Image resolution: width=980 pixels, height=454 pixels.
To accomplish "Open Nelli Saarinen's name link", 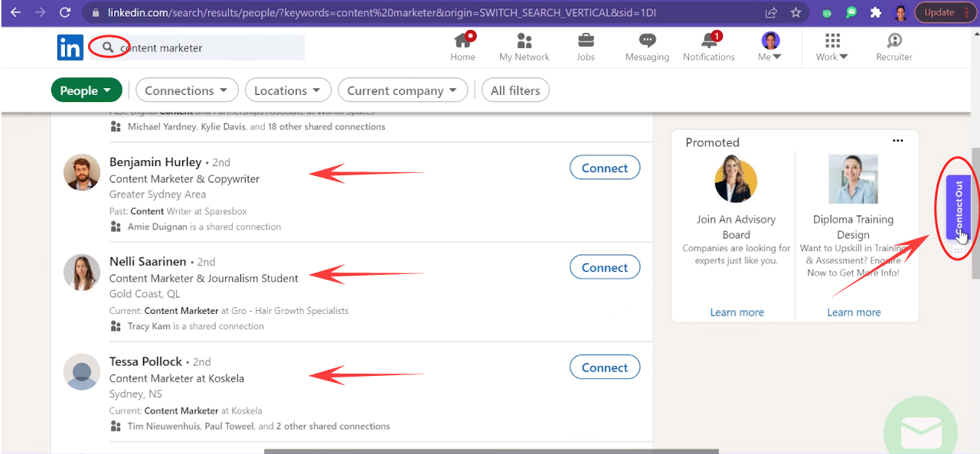I will (x=149, y=261).
